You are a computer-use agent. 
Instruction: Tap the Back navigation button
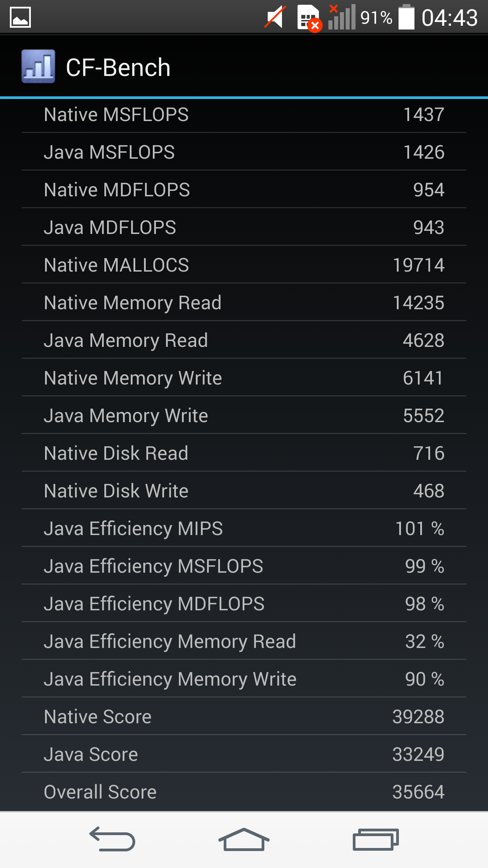coord(112,839)
